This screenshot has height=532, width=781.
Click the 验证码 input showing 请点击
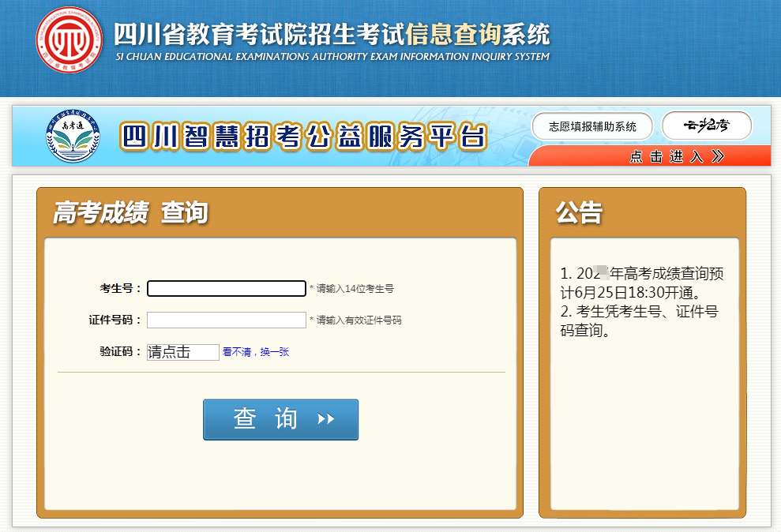tap(182, 352)
